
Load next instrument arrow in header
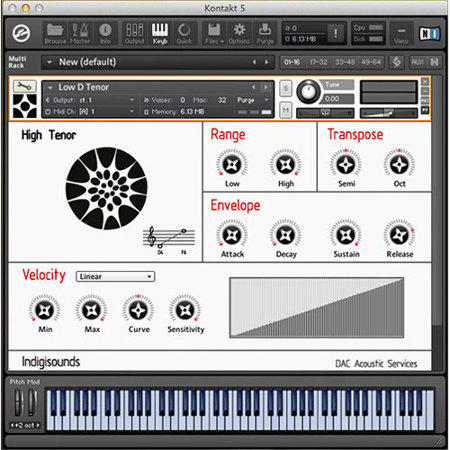click(266, 87)
